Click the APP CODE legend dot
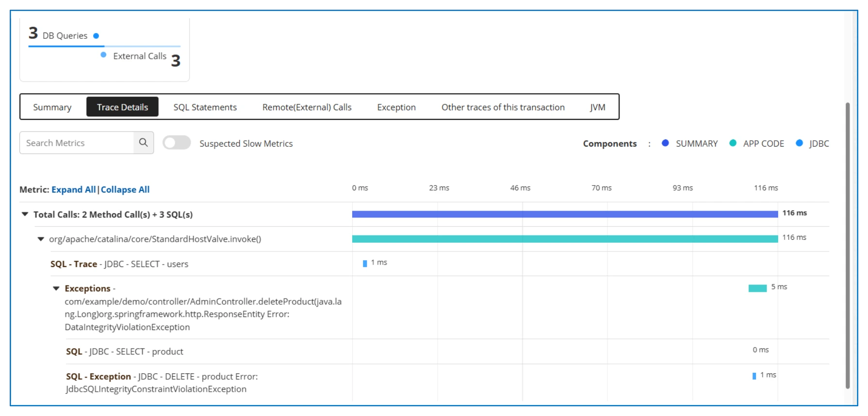Viewport: 868px width, 416px height. coord(733,143)
